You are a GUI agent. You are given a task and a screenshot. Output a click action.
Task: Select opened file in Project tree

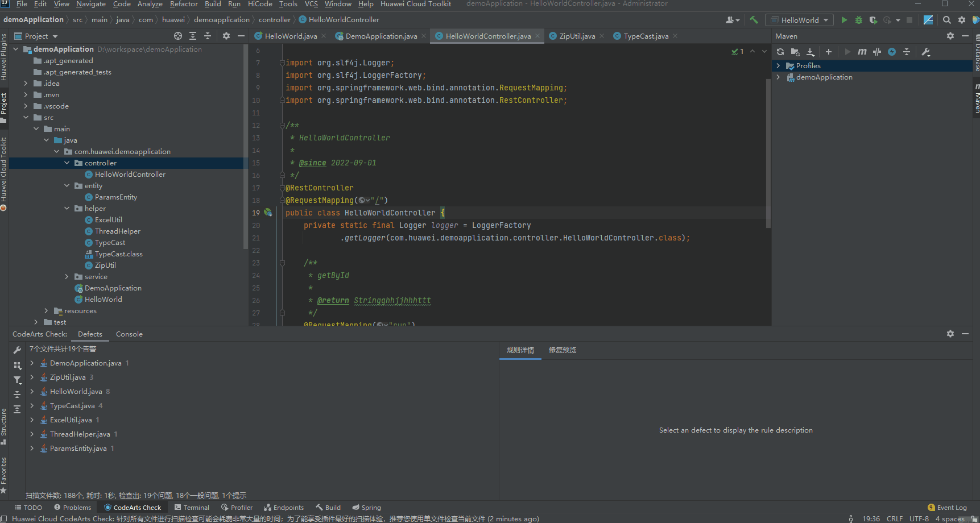[x=178, y=36]
